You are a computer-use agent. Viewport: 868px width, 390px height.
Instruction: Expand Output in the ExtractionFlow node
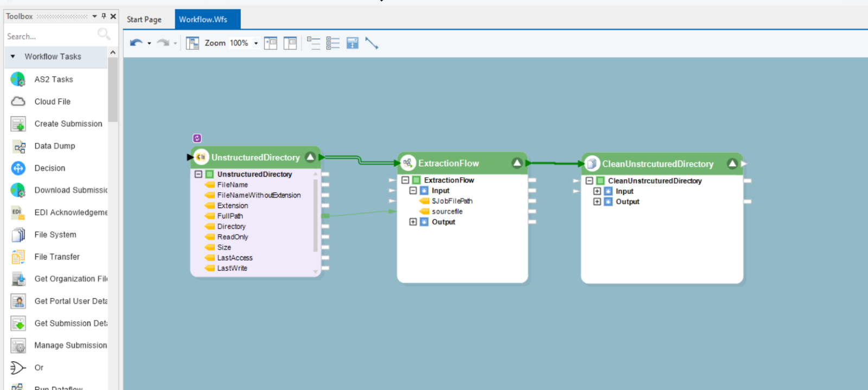413,222
